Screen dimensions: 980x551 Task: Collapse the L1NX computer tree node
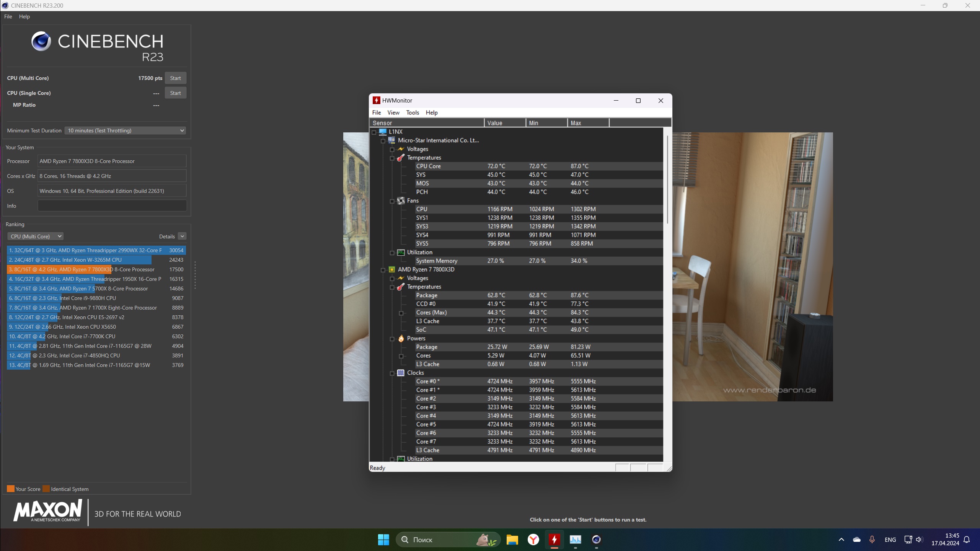(x=374, y=132)
